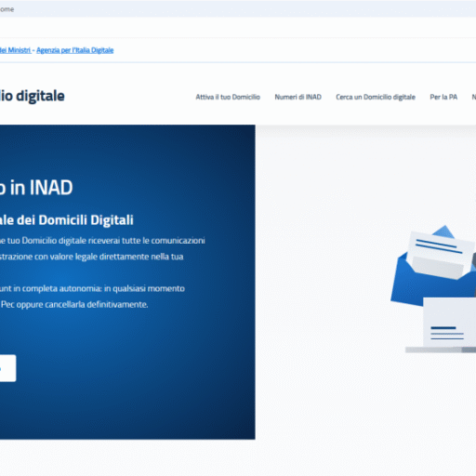Follow the 'Agenzia per l'Italia Digitale' link

coord(75,50)
